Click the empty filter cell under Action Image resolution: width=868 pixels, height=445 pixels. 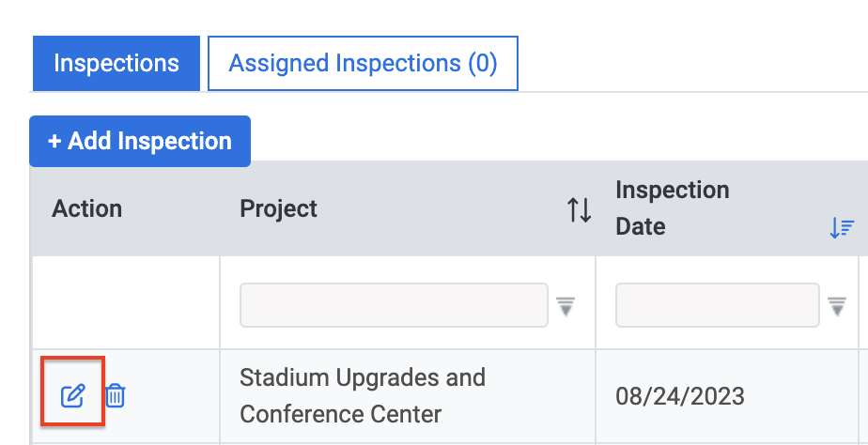pyautogui.click(x=126, y=302)
